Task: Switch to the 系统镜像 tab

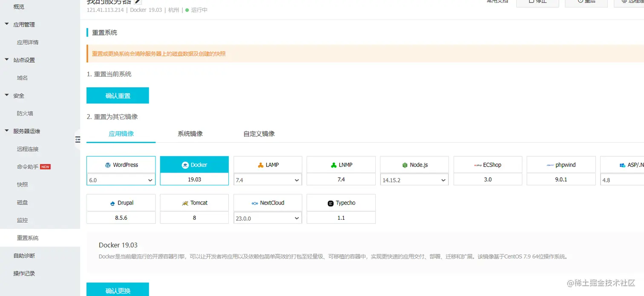Action: (190, 133)
